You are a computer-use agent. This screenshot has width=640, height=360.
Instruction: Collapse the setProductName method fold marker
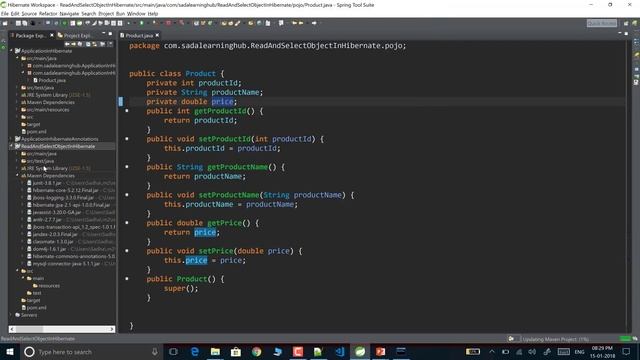[127, 195]
